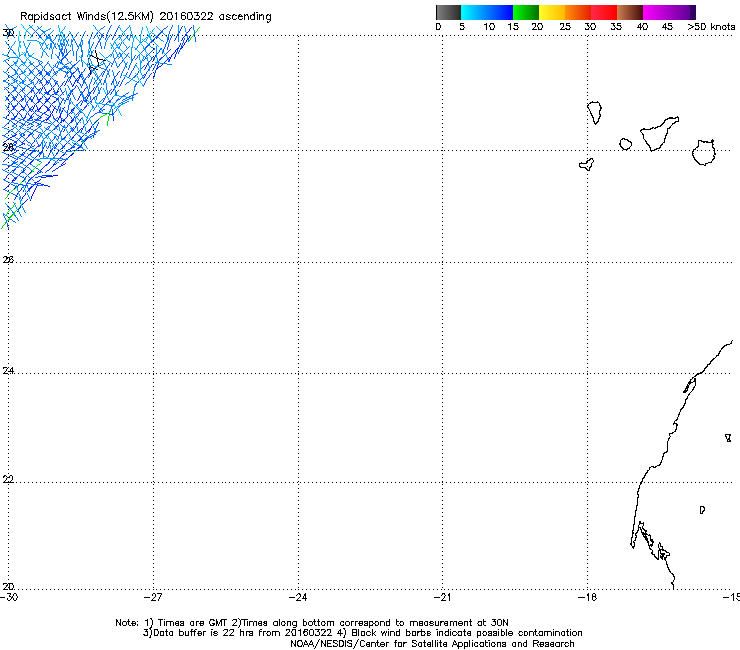Choose the magenta 40-45 knots legend segment

pyautogui.click(x=656, y=12)
